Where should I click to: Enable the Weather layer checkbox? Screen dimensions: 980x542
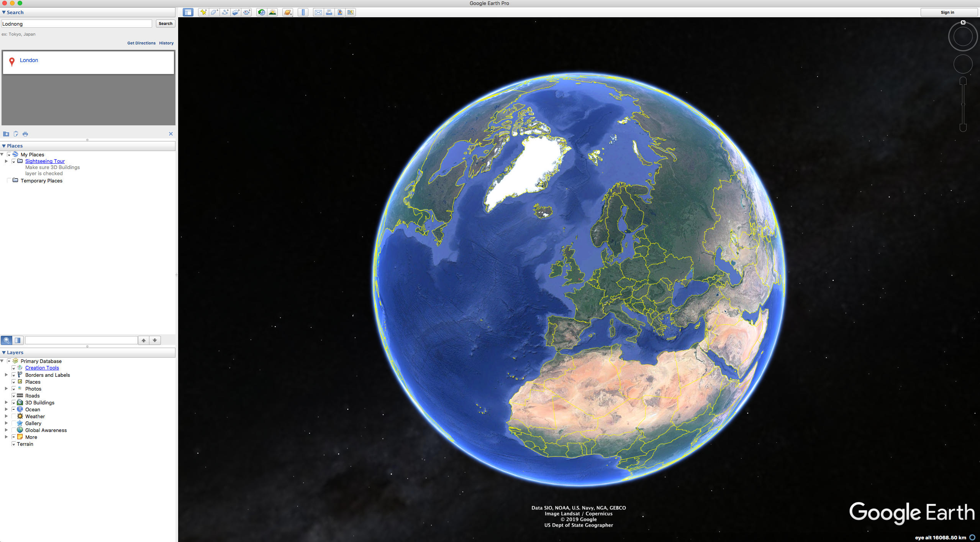pos(14,417)
